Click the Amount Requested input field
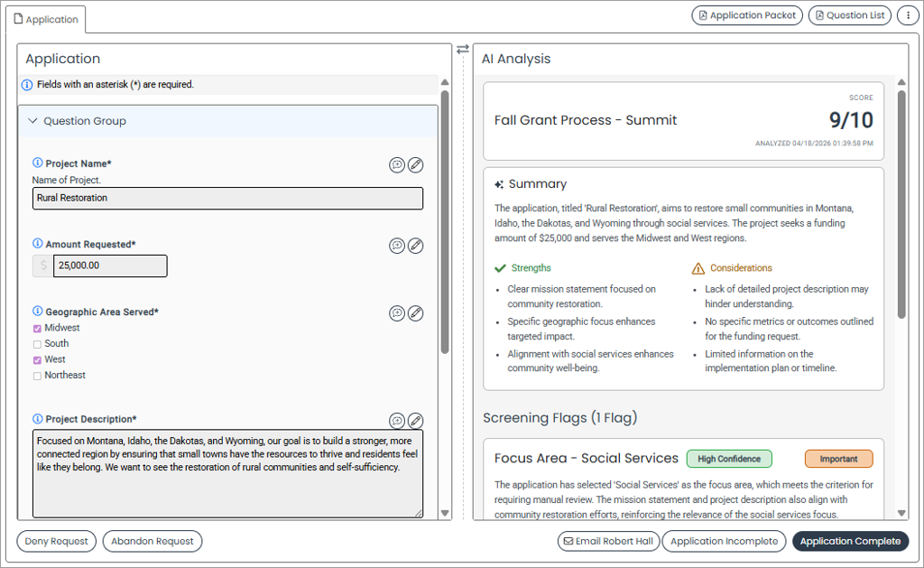The width and height of the screenshot is (924, 568). click(x=110, y=266)
